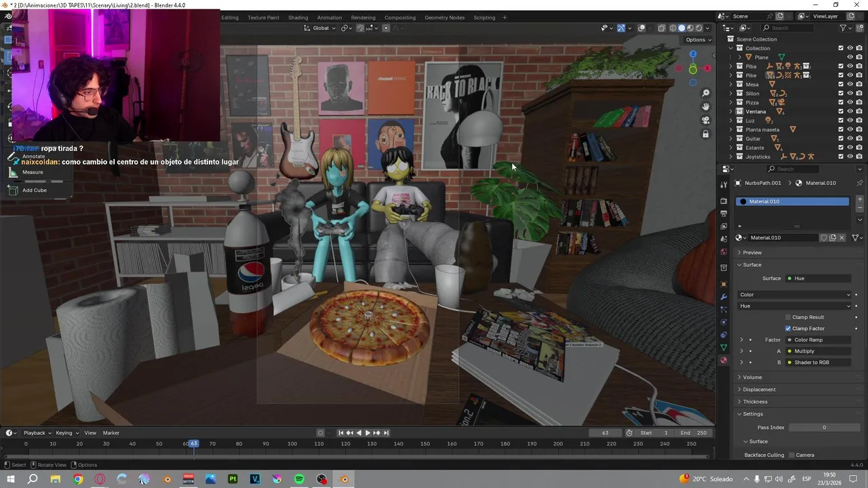Open the timeline Playback menu

37,433
